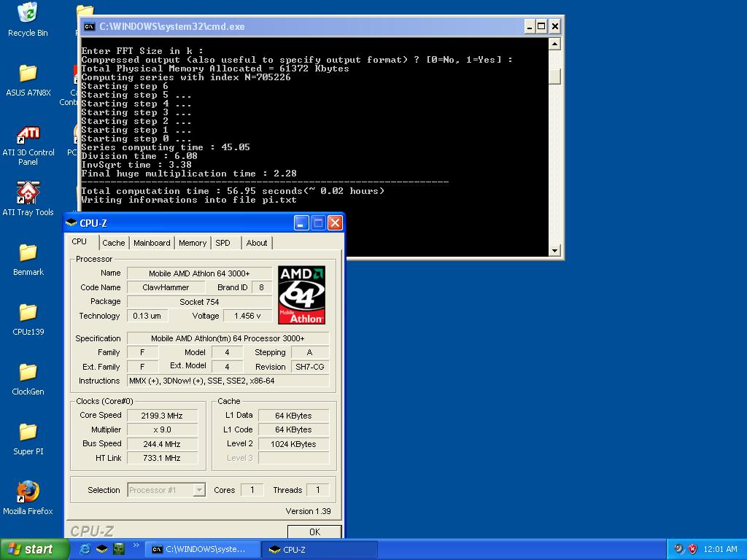Viewport: 747px width, 560px height.
Task: Close the cmd.exe window
Action: (555, 27)
